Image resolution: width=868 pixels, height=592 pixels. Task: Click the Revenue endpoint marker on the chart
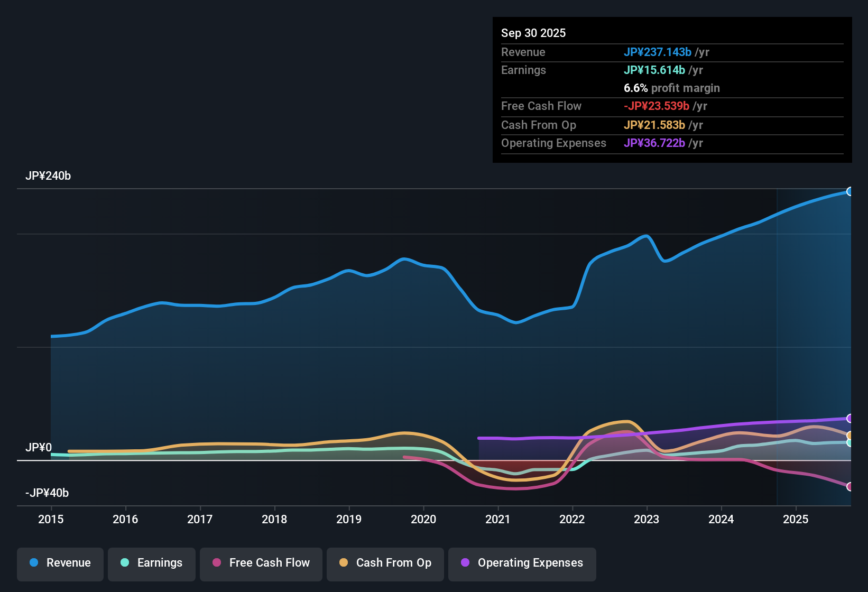pos(850,191)
